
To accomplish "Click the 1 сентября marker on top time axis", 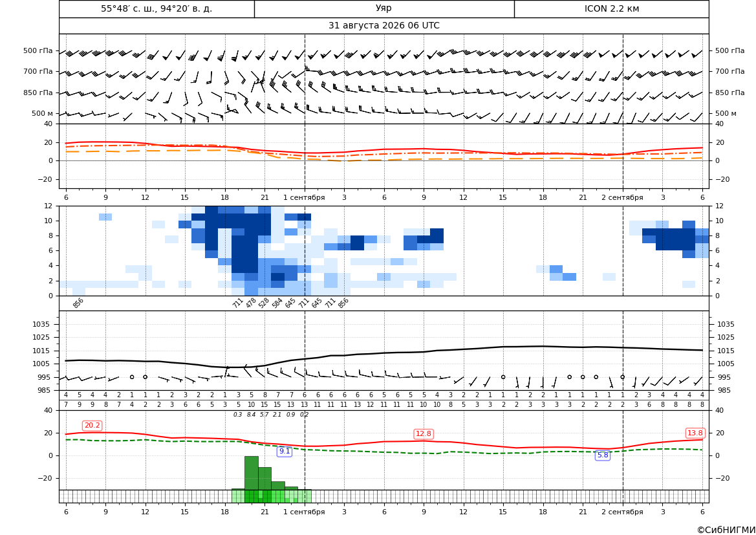I will pyautogui.click(x=304, y=197).
